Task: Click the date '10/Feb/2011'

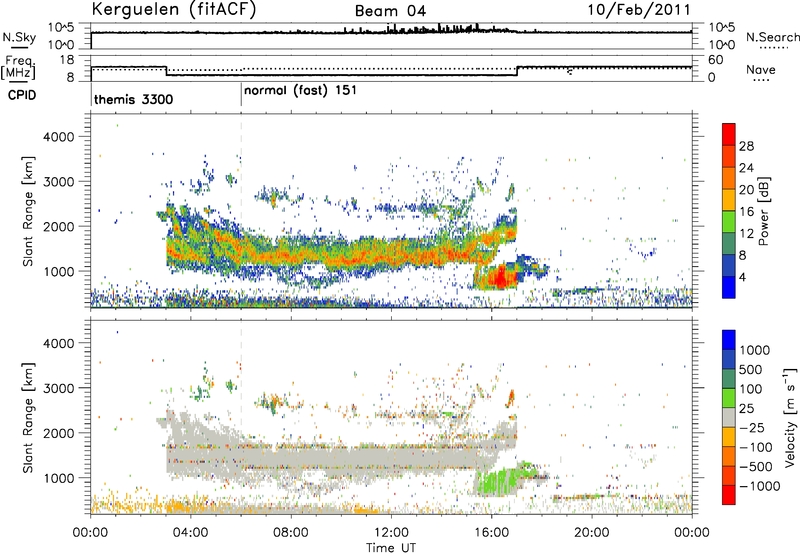Action: (x=638, y=10)
